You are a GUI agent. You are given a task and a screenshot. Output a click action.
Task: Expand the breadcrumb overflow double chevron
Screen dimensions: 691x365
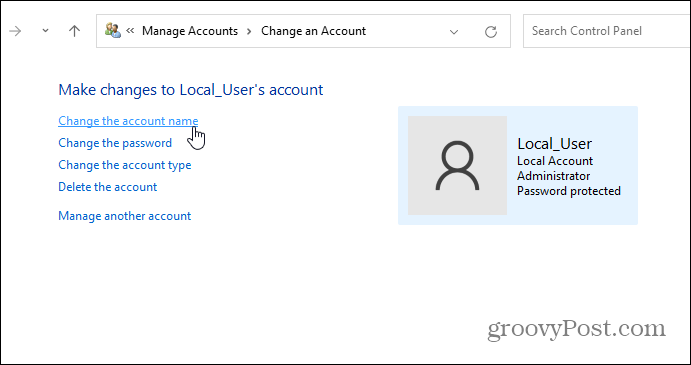(130, 31)
